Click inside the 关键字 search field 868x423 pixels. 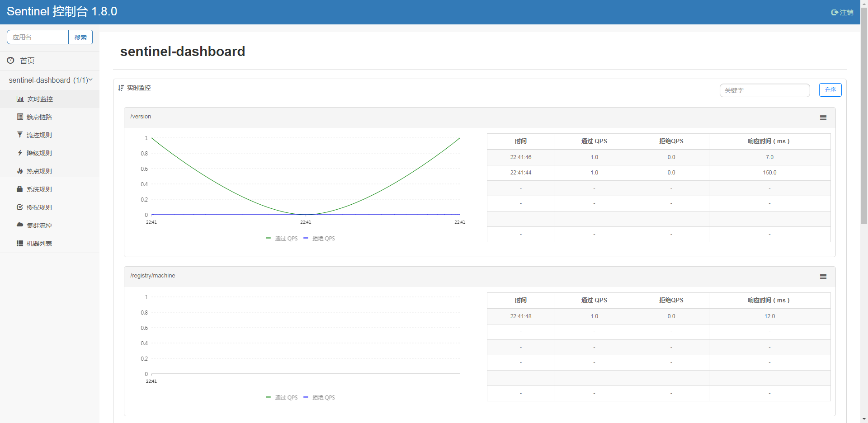(764, 90)
